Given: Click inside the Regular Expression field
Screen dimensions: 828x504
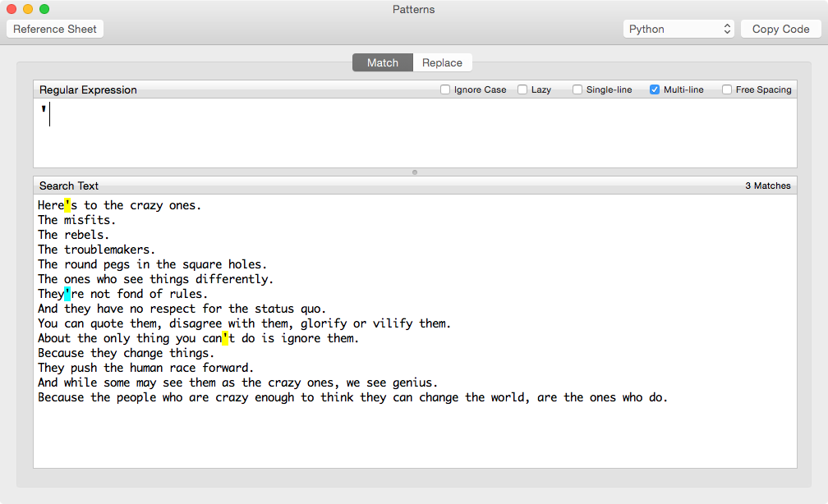Looking at the screenshot, I should [415, 133].
